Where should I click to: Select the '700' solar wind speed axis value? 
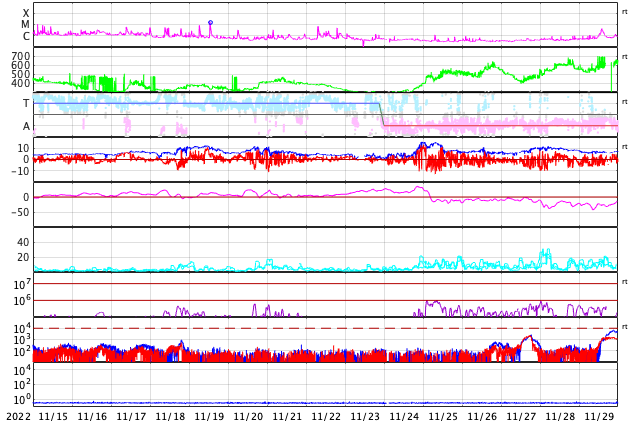pyautogui.click(x=21, y=56)
